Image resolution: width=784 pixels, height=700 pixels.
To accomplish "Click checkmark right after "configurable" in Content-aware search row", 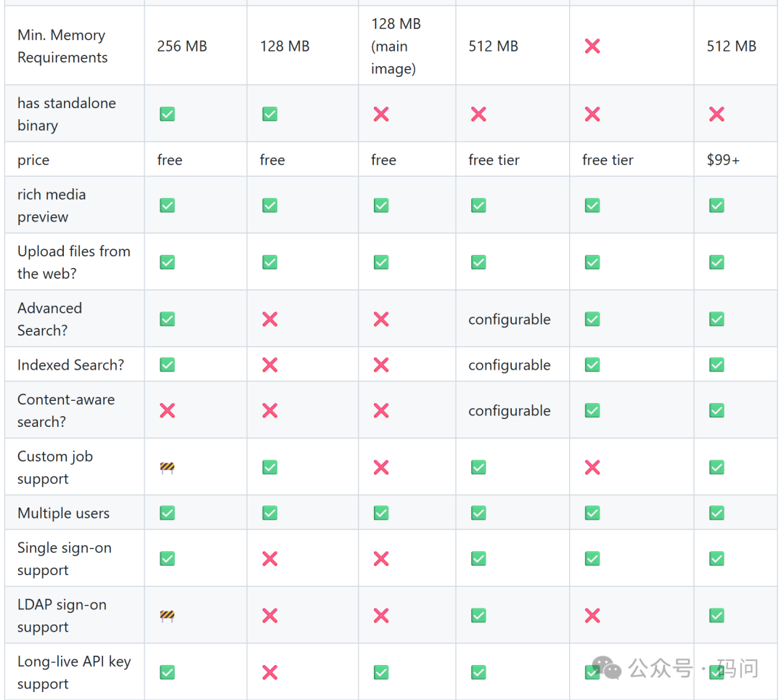I will (x=592, y=410).
